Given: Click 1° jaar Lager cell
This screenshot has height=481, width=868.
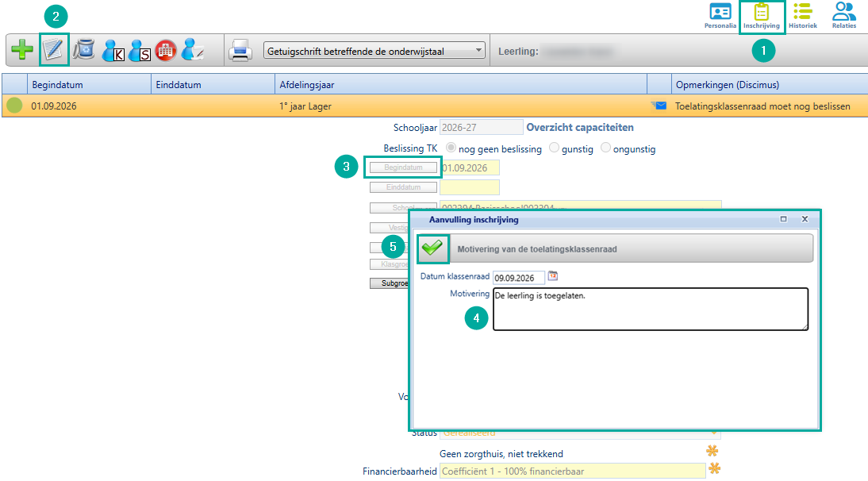Looking at the screenshot, I should pos(305,106).
